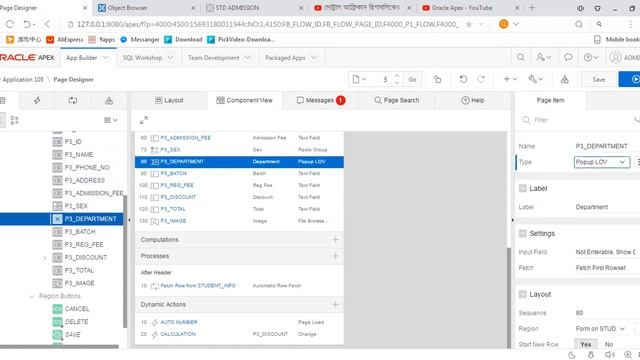Open P3_IMAGE link in component view
The height and width of the screenshot is (360, 640).
pyautogui.click(x=173, y=221)
